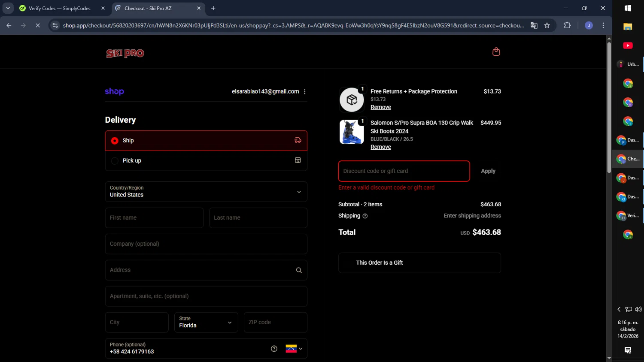Click the store icon in Pick up row
Screen dimensions: 644x362
click(x=298, y=160)
